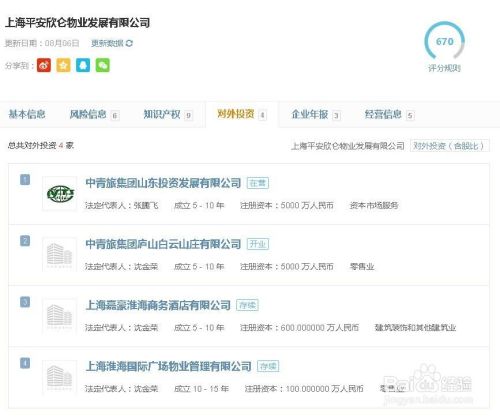Click 资本市场服务 industry text
The height and width of the screenshot is (417, 500).
[x=374, y=205]
